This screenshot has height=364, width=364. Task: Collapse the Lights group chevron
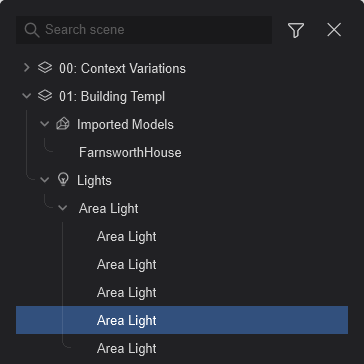[x=44, y=180]
